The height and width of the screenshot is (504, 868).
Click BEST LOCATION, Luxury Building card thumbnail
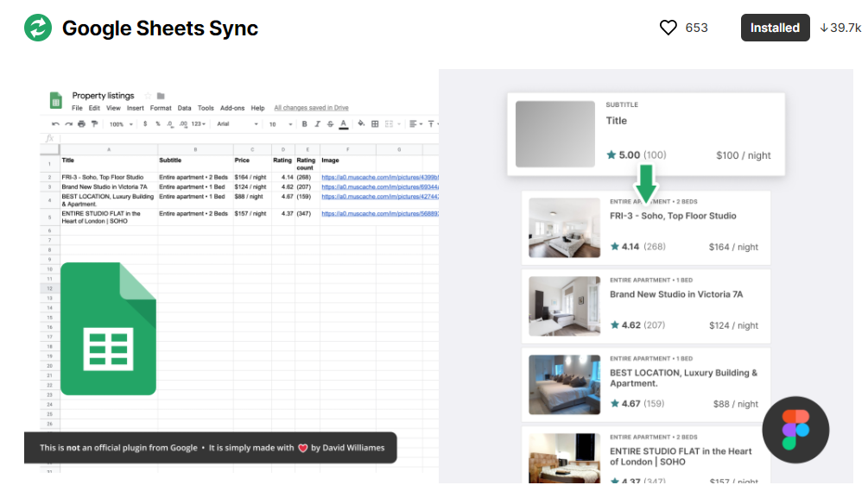point(564,385)
